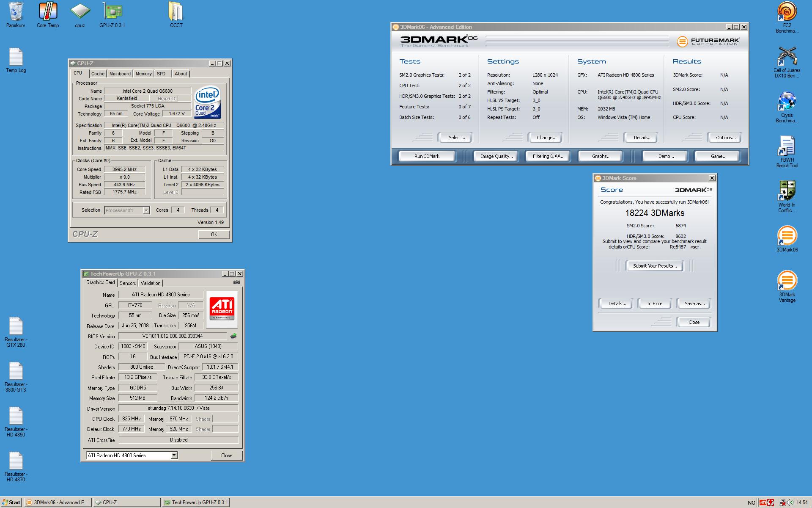Switch to CPU-Z taskbar button
The height and width of the screenshot is (508, 812).
126,502
